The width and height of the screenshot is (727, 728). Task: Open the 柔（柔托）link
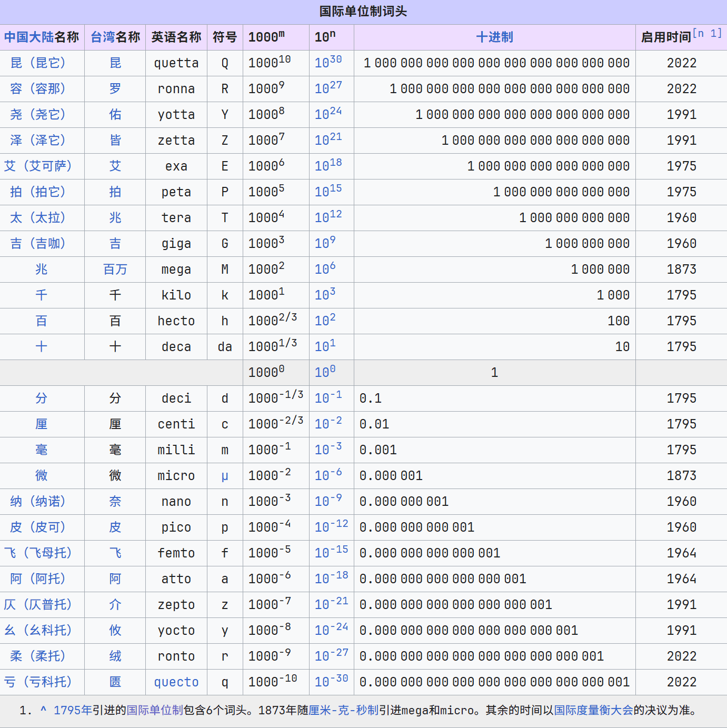38,656
